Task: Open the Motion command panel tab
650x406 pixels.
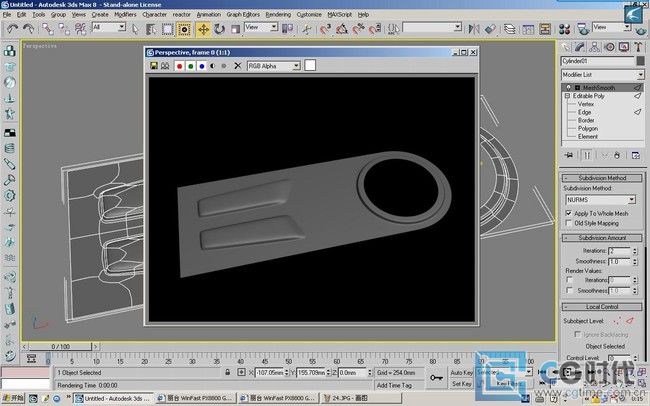Action: (x=609, y=47)
